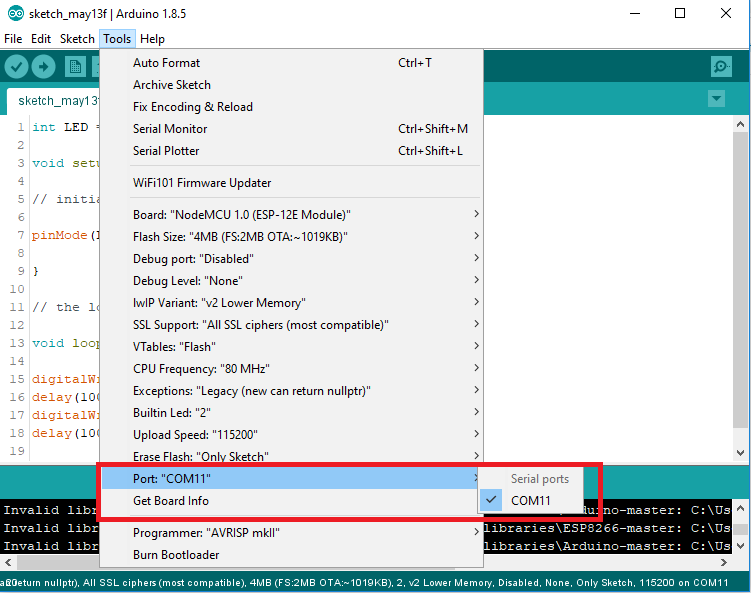Open the Help menu
Viewport: 751px width, 593px height.
point(152,39)
